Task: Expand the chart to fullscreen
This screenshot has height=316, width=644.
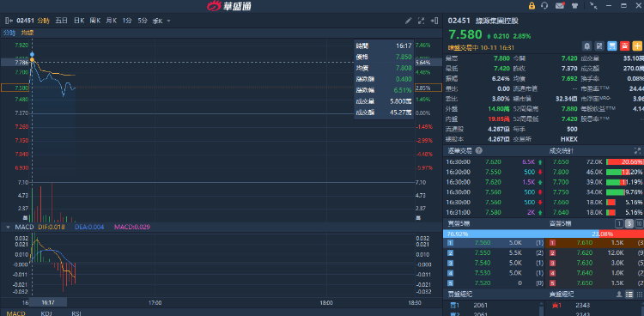Action: click(421, 21)
